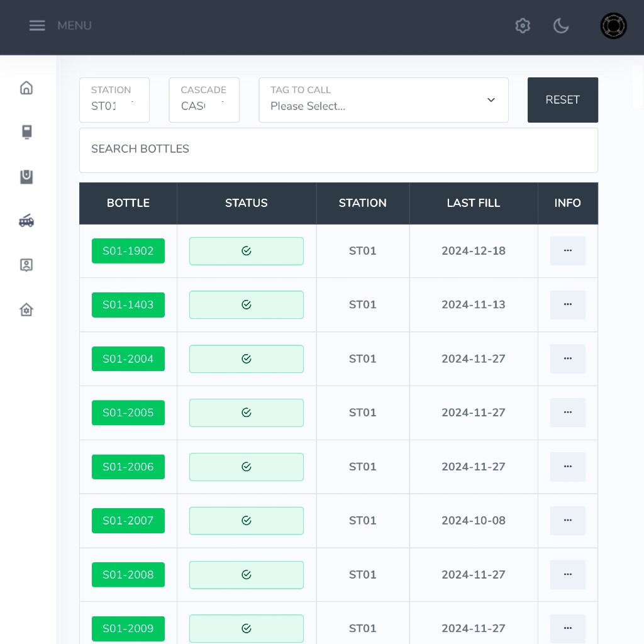This screenshot has height=644, width=644.
Task: Toggle dark mode with moon icon
Action: [560, 26]
